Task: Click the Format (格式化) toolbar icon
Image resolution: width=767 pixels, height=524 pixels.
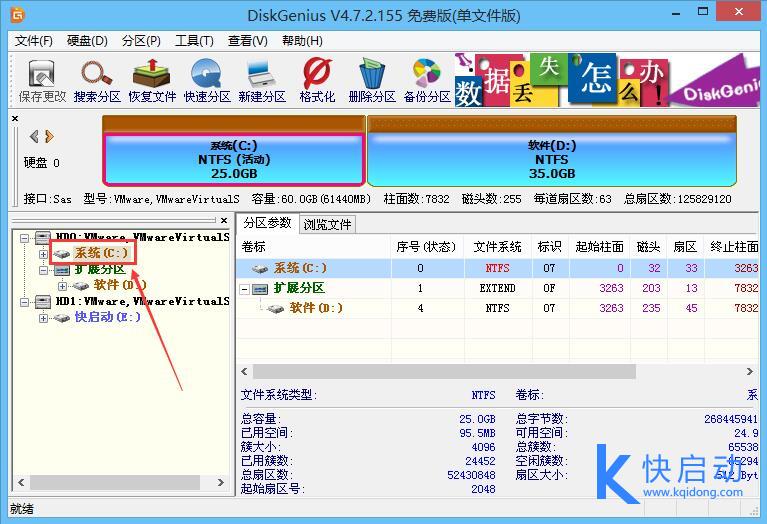Action: pos(317,81)
